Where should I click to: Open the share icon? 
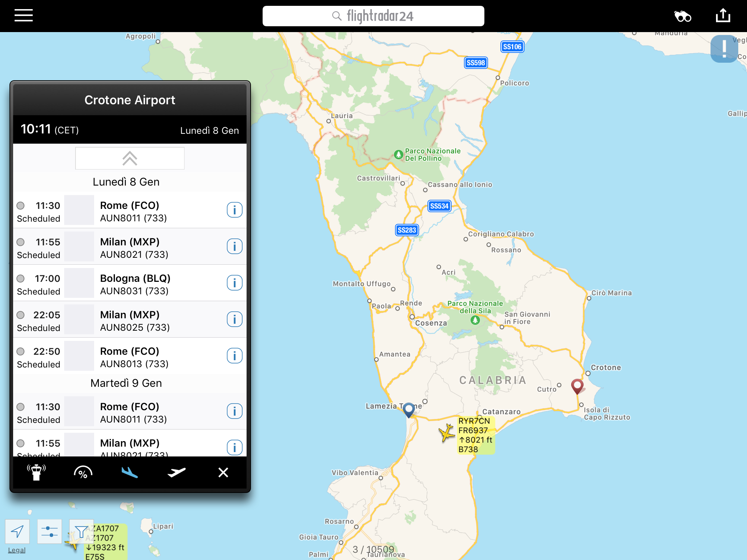pyautogui.click(x=723, y=16)
